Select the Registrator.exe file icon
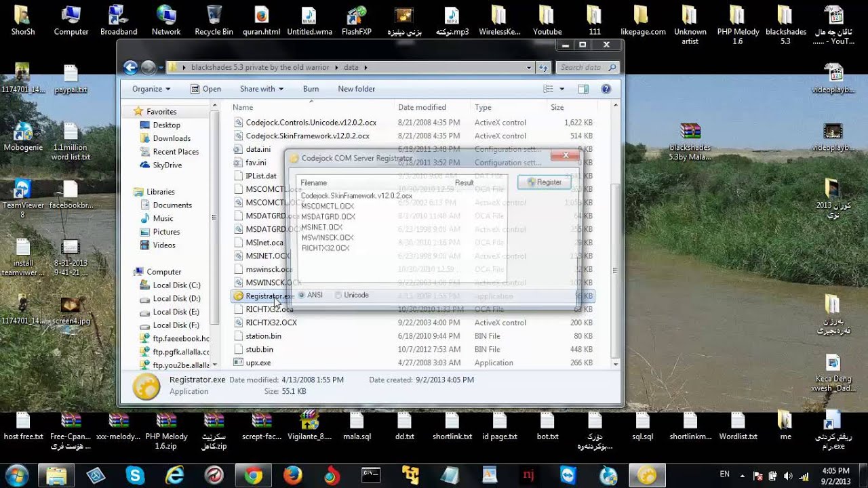This screenshot has width=868, height=488. [x=238, y=296]
